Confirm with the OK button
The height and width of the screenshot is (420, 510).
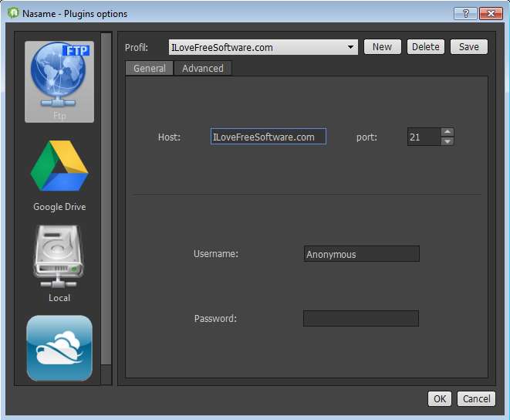pyautogui.click(x=440, y=399)
